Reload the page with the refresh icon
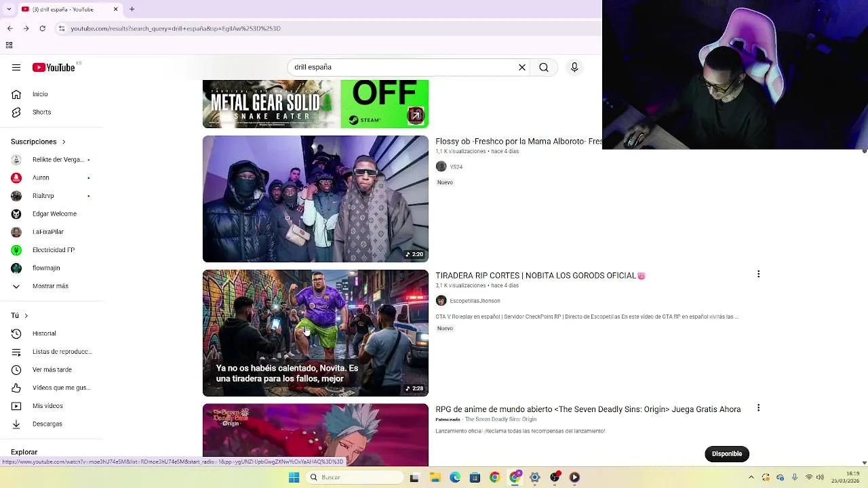The height and width of the screenshot is (488, 868). click(43, 28)
